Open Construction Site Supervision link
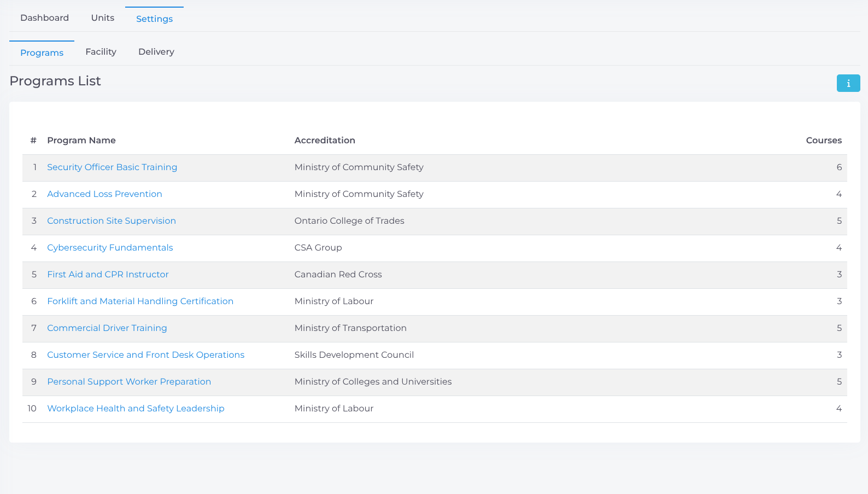 (112, 221)
